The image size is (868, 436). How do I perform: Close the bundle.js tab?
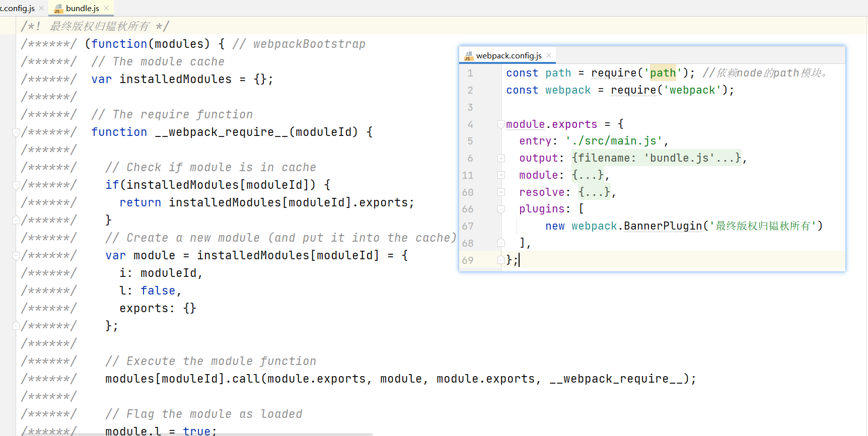pyautogui.click(x=106, y=8)
